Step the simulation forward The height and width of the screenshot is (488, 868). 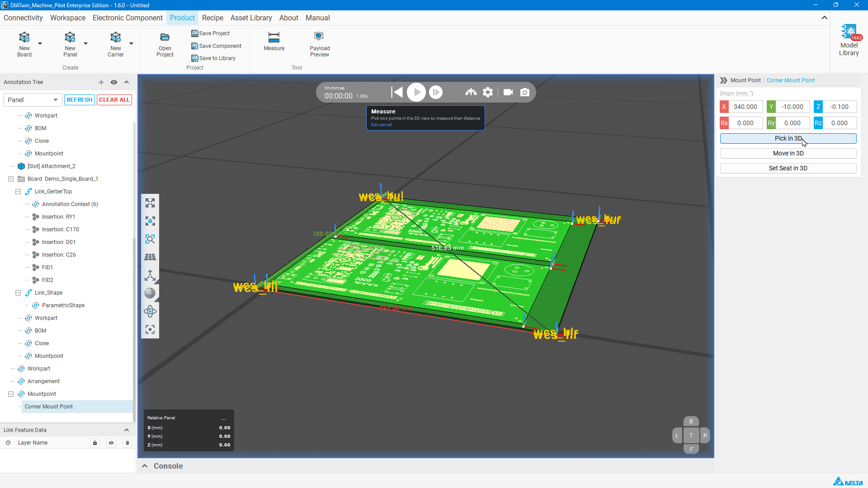point(436,92)
